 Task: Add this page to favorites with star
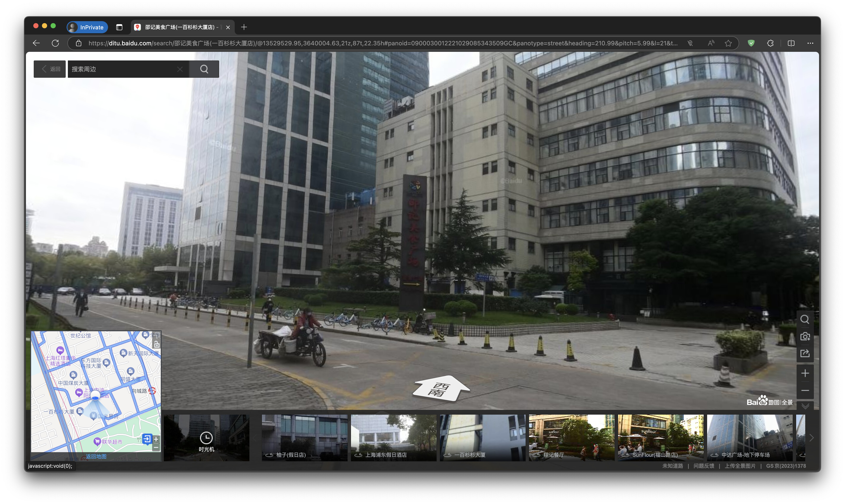click(x=728, y=43)
